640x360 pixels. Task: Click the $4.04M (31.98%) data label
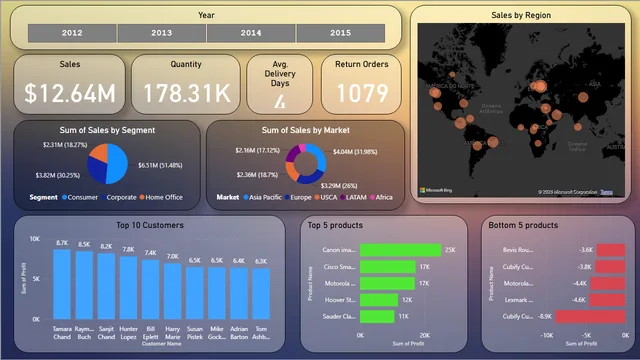coord(355,152)
